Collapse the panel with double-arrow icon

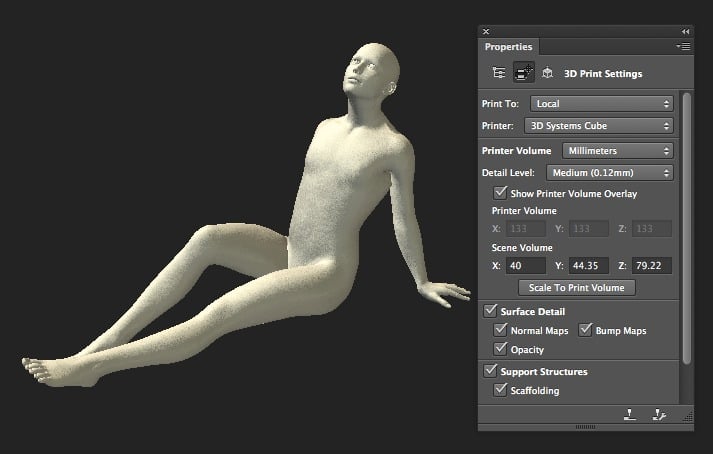pos(685,32)
